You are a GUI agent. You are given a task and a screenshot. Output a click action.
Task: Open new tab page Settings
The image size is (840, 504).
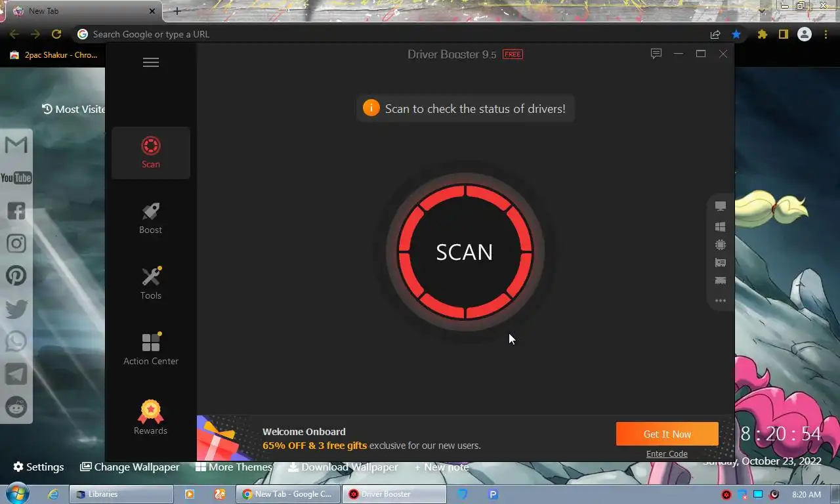39,467
